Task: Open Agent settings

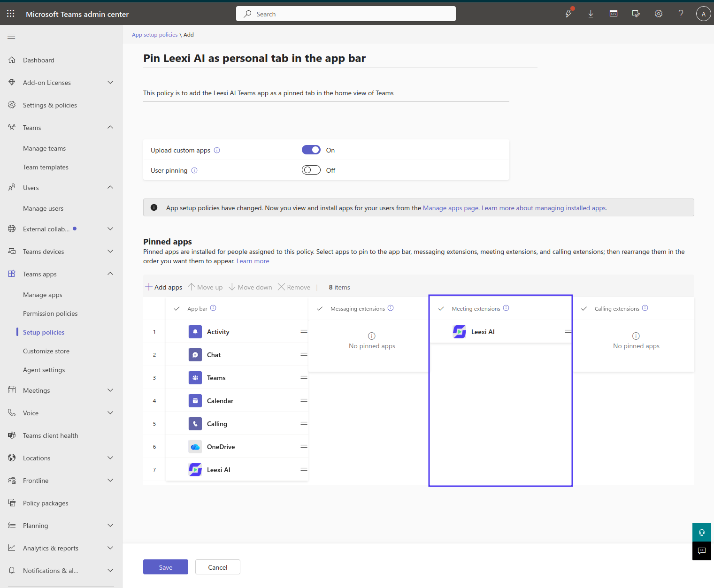Action: click(x=44, y=370)
